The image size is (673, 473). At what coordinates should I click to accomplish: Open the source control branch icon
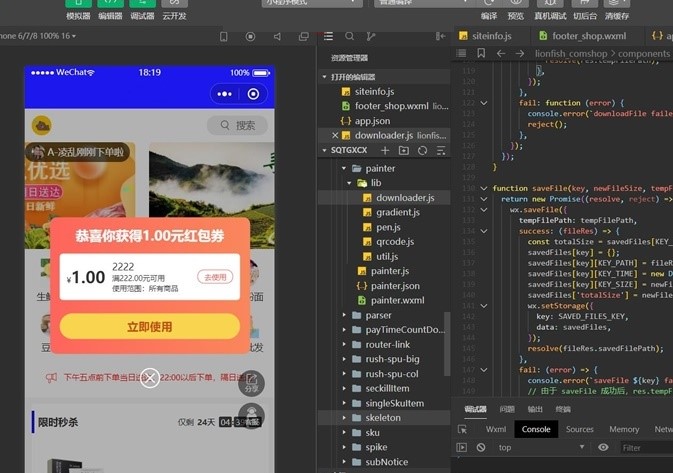(x=371, y=36)
